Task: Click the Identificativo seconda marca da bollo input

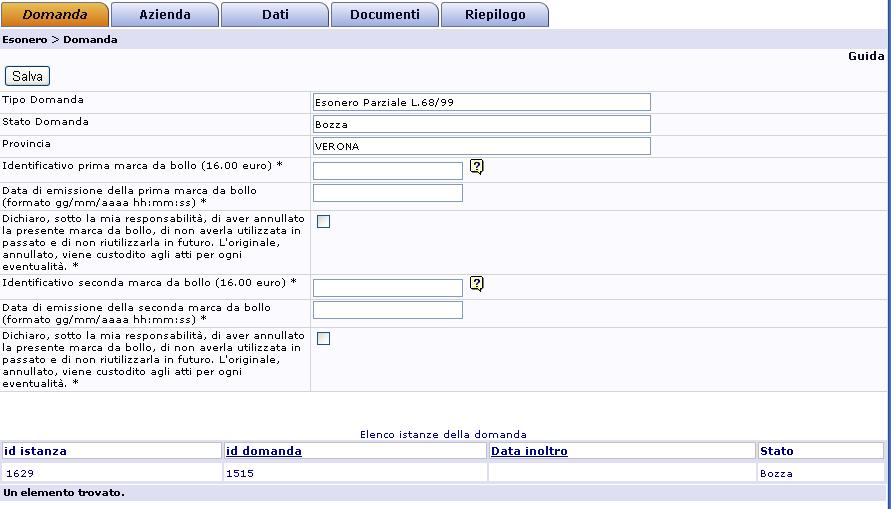Action: (387, 288)
